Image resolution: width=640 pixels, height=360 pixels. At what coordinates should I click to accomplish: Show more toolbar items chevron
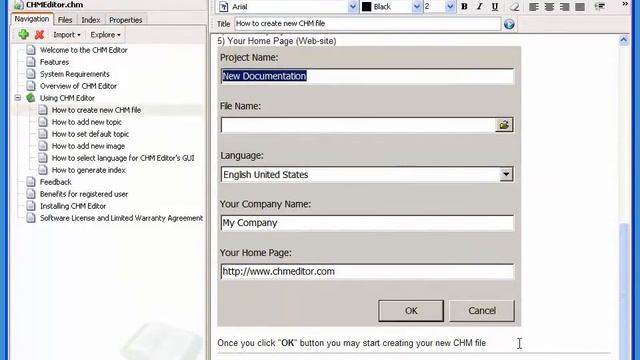625,4
